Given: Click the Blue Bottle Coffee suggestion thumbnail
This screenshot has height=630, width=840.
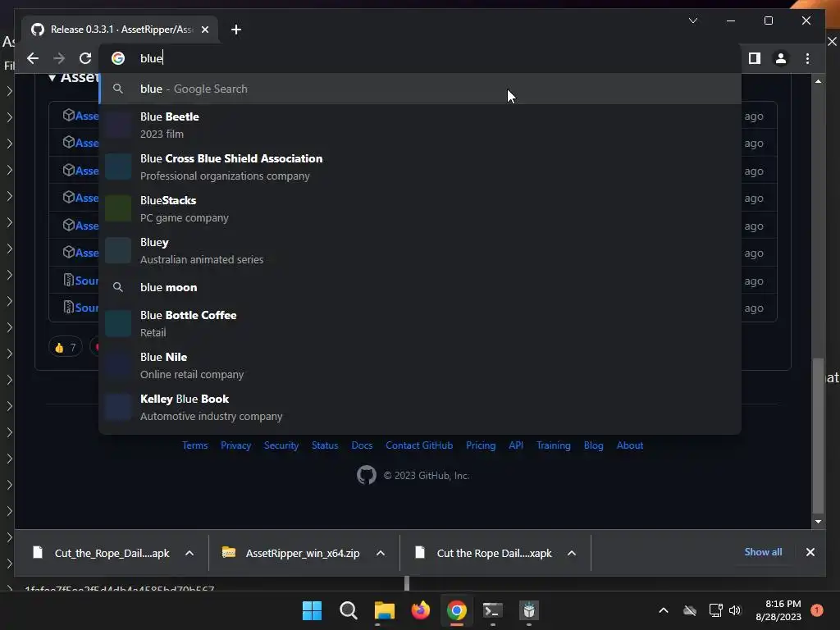Looking at the screenshot, I should (118, 323).
